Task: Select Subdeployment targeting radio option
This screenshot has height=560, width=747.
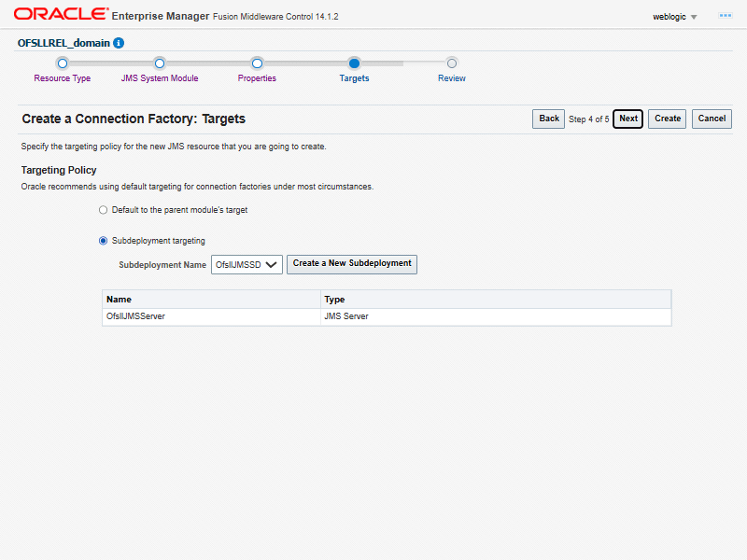Action: click(103, 241)
